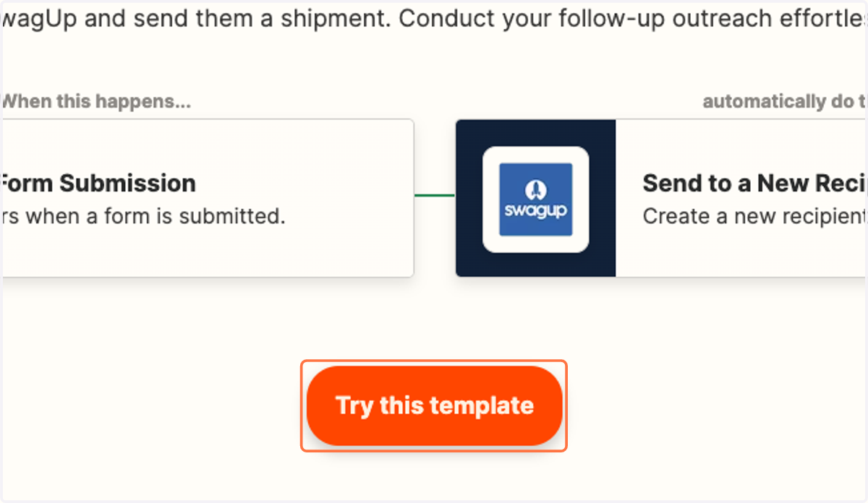Open the Send to a New Recipient action card
Screen dimensions: 868x503
[x=662, y=198]
